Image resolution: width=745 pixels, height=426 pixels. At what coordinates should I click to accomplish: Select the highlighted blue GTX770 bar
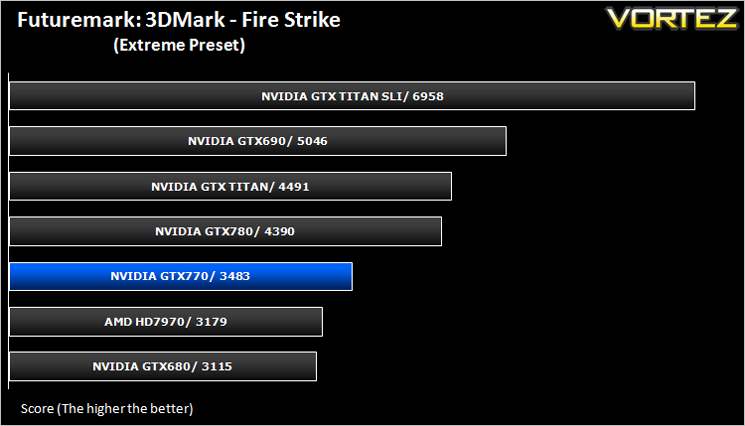pos(181,276)
